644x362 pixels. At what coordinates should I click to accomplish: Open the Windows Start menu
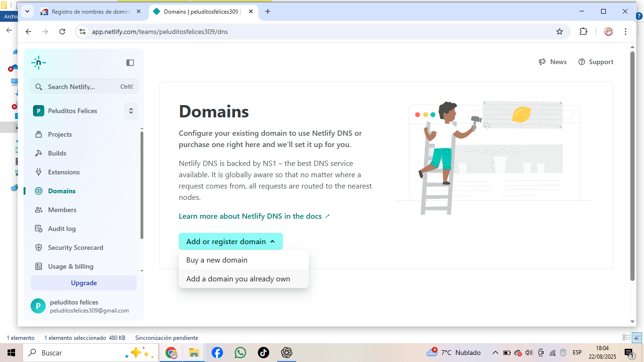11,353
